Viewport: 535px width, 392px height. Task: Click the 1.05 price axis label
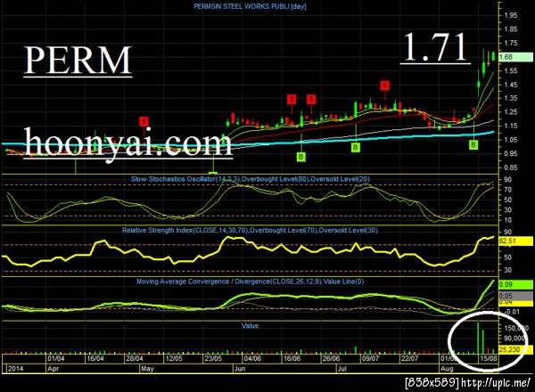pos(511,140)
